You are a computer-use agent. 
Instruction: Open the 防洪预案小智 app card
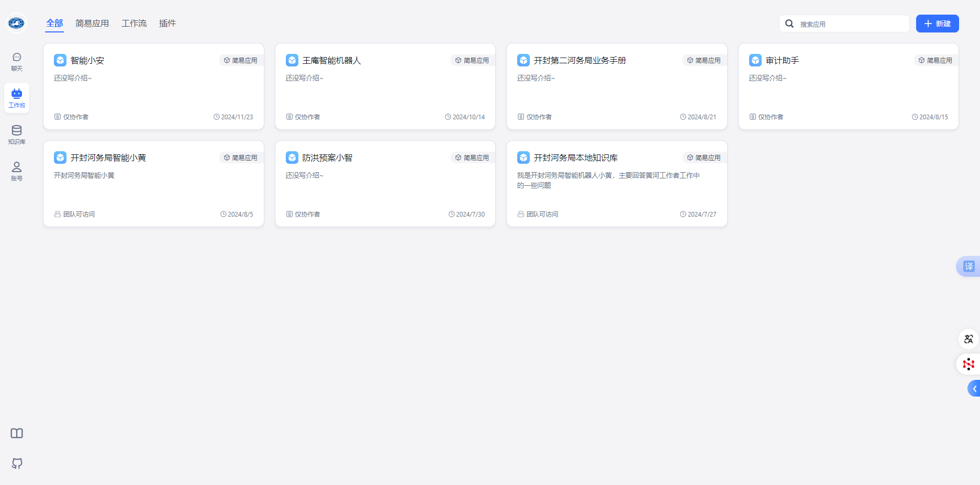385,184
